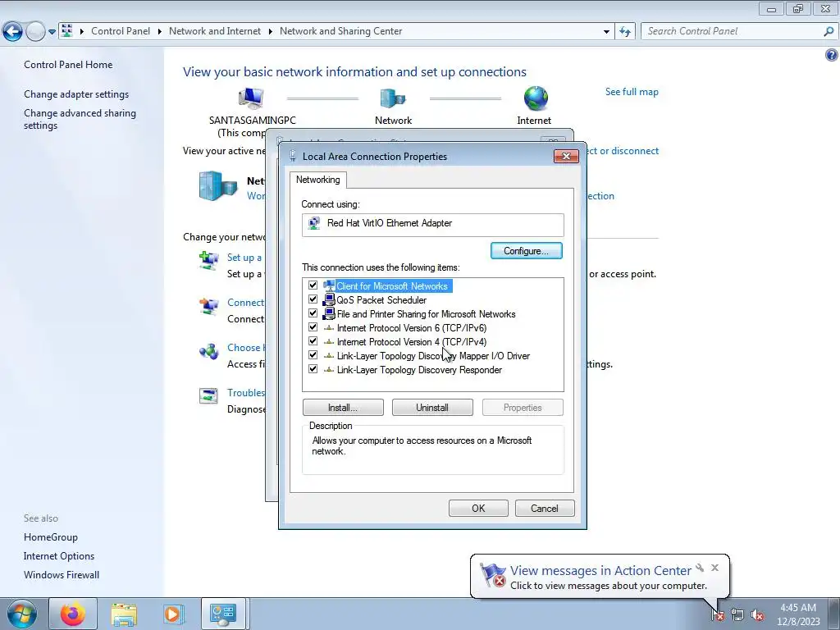Uncheck Link-Layer Topology Discovery Responder checkbox
The image size is (840, 630).
(x=313, y=369)
